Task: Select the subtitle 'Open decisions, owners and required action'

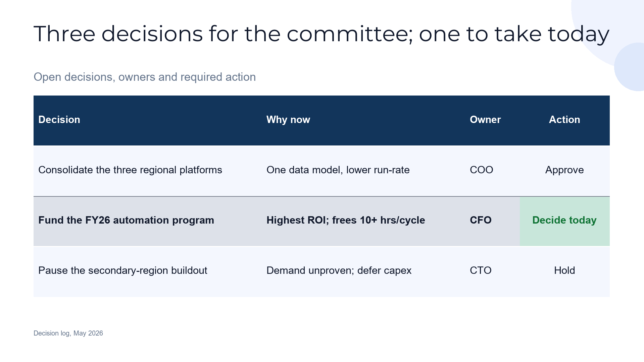Action: click(x=145, y=77)
